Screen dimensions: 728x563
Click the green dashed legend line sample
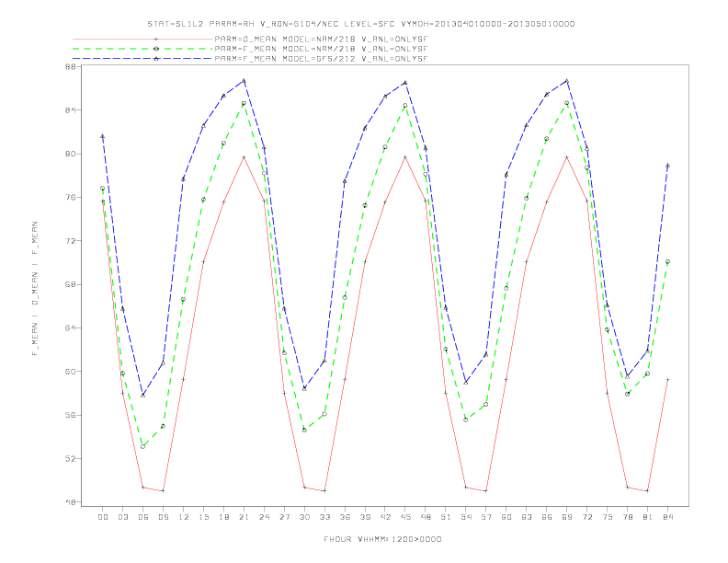point(142,49)
